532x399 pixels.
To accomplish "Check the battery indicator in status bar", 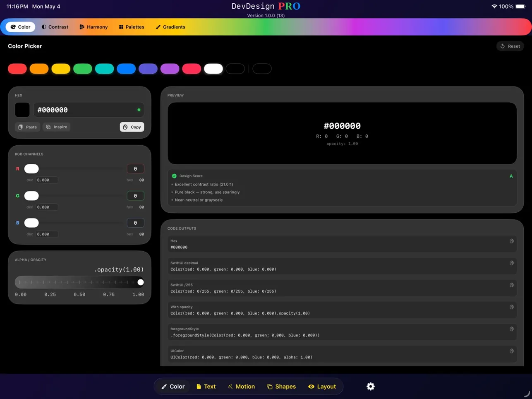I will point(520,7).
